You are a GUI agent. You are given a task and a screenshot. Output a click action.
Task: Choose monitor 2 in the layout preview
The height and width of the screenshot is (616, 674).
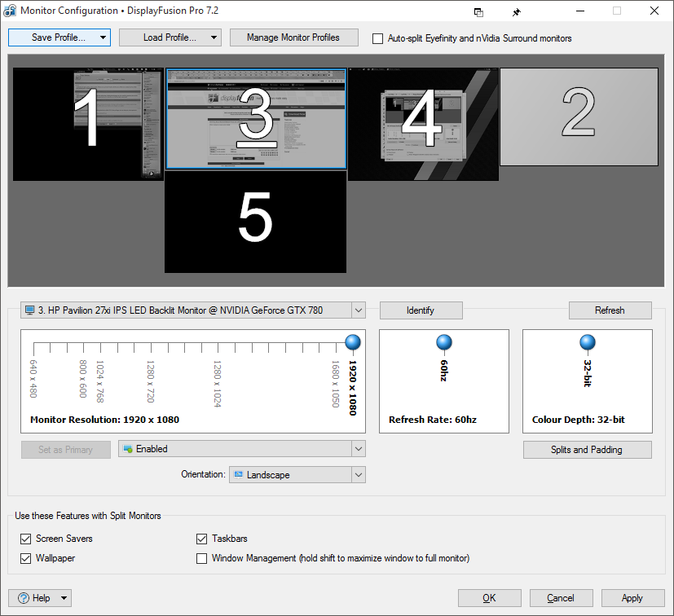pos(579,117)
